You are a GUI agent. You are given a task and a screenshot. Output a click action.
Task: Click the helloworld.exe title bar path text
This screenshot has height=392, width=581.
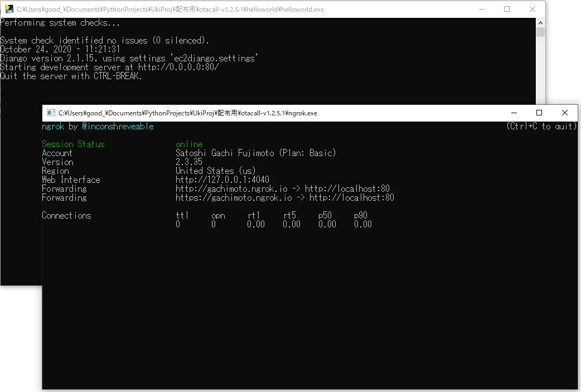click(x=171, y=9)
